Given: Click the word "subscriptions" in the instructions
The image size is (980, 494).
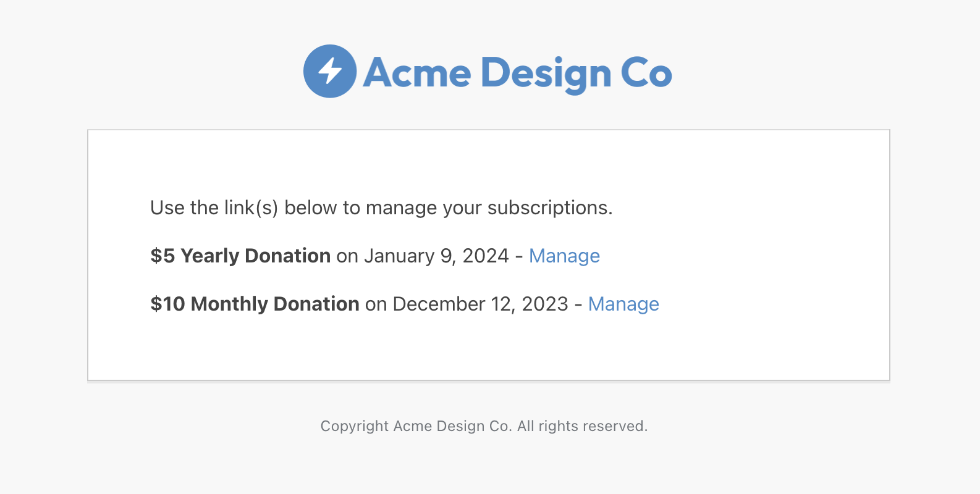Looking at the screenshot, I should [x=547, y=207].
